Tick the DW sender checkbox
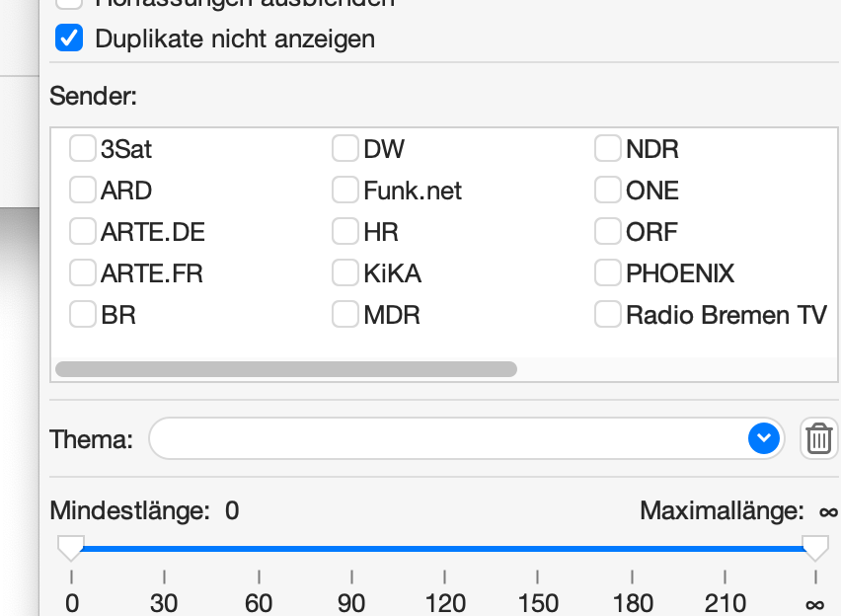The height and width of the screenshot is (616, 841). pyautogui.click(x=345, y=149)
